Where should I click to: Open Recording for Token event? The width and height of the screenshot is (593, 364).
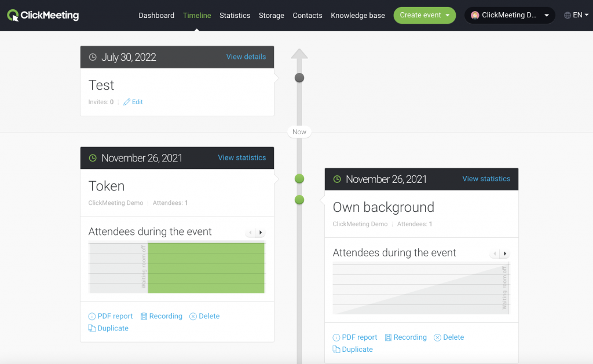click(166, 316)
